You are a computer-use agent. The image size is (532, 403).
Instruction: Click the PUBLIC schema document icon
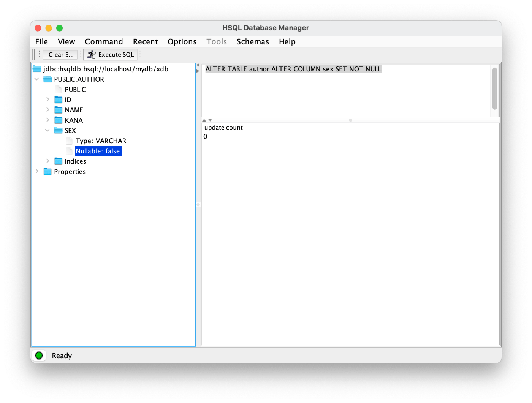58,89
